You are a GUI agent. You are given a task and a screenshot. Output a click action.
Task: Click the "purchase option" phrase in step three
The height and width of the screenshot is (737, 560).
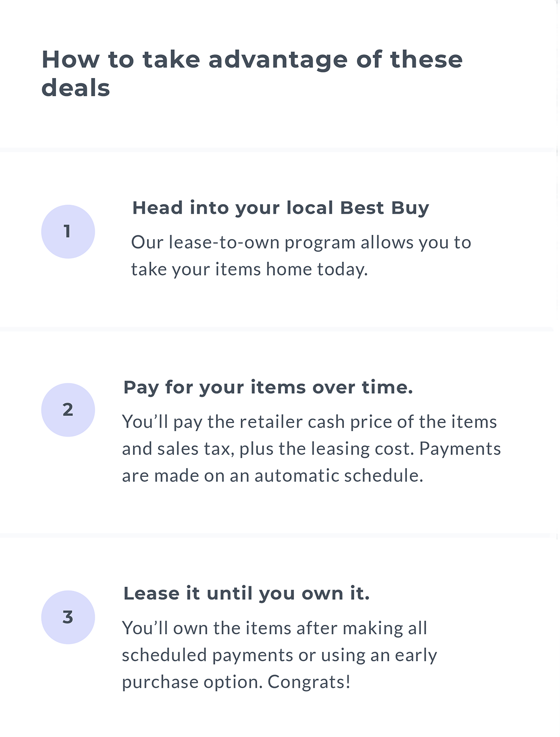pos(192,682)
